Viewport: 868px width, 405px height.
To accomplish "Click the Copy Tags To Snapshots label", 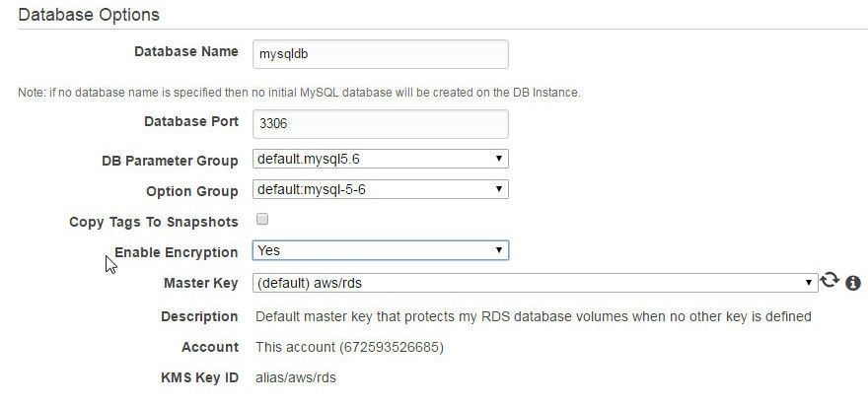I will [153, 222].
